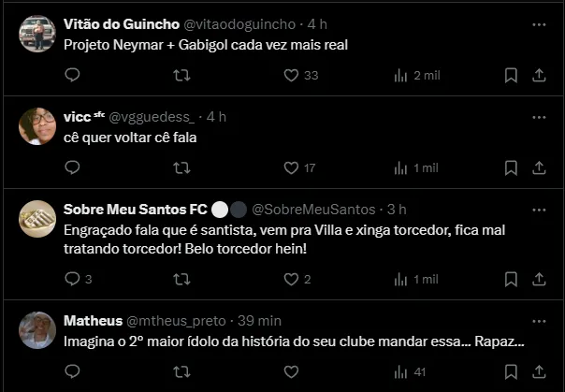Share the Sobre Meu Santos FC tweet
Viewport: 565px width, 392px height.
click(538, 279)
